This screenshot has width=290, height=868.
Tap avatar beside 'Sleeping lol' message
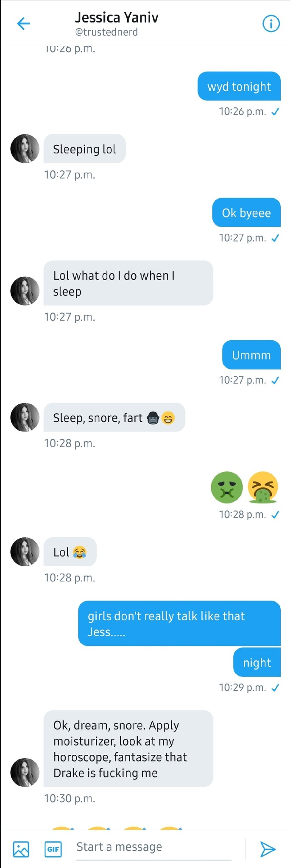pyautogui.click(x=25, y=149)
